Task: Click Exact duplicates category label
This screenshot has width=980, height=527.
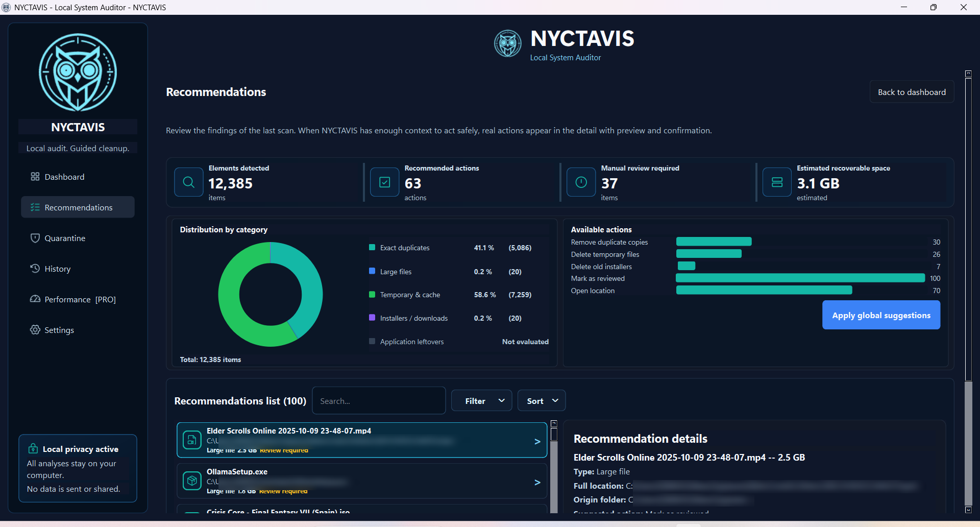Action: click(405, 248)
